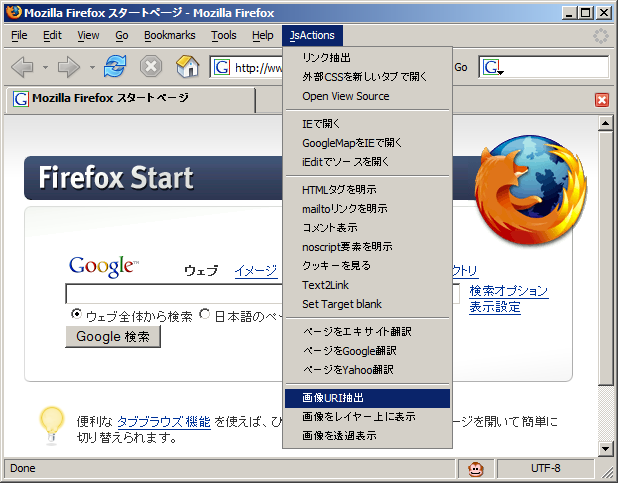Go to the Home page icon
618x483 pixels.
187,66
